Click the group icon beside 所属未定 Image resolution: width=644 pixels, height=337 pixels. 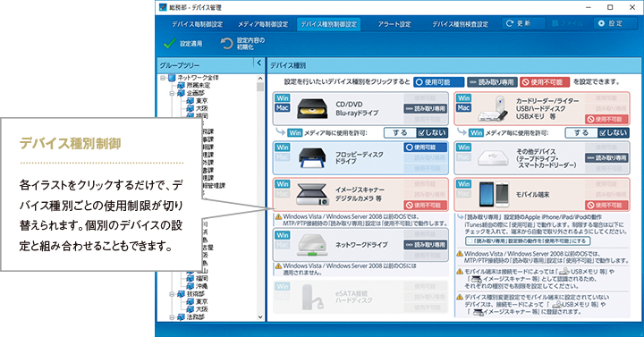click(x=181, y=86)
